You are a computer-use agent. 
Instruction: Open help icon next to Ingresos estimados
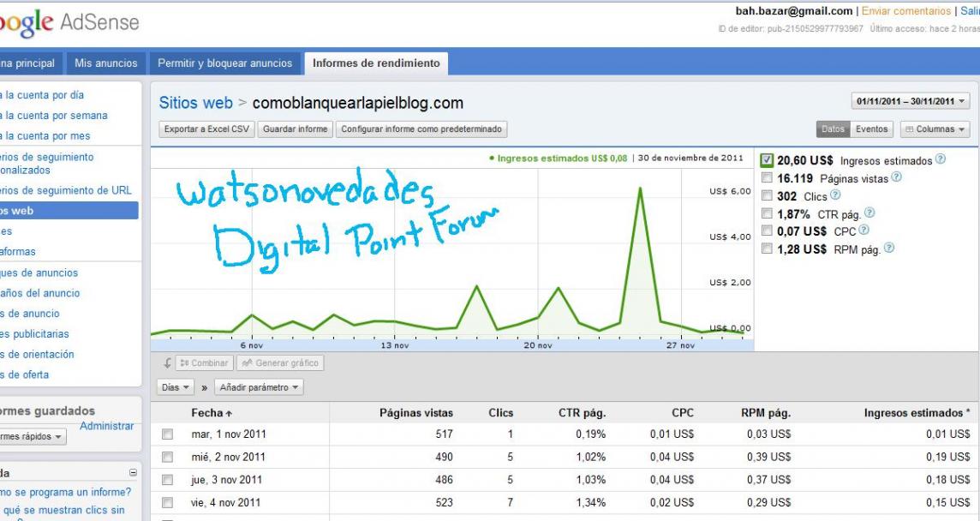[x=940, y=159]
